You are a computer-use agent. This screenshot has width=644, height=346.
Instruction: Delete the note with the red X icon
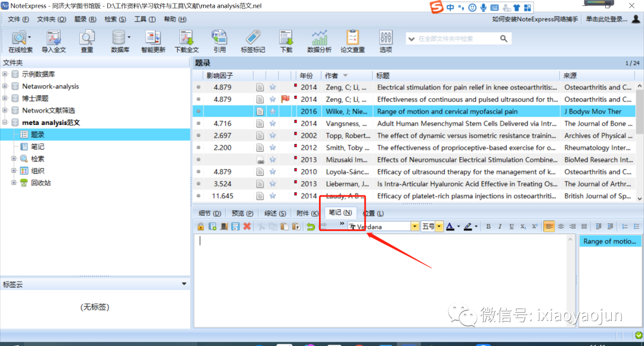pos(247,226)
